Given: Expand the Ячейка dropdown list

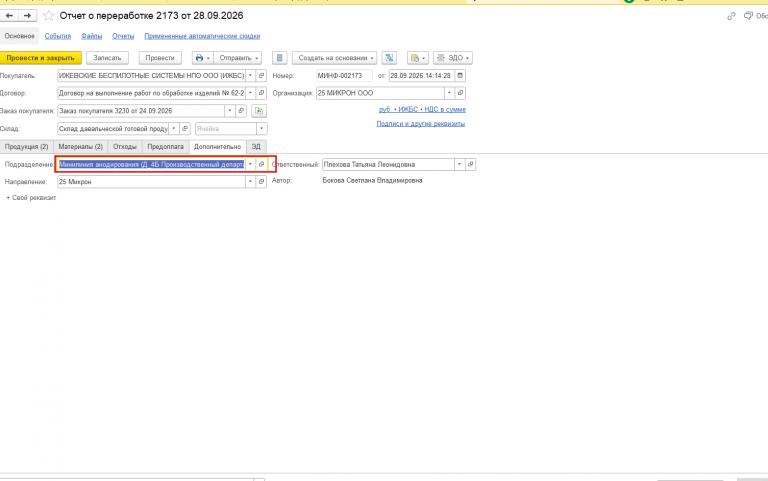Looking at the screenshot, I should coord(262,129).
